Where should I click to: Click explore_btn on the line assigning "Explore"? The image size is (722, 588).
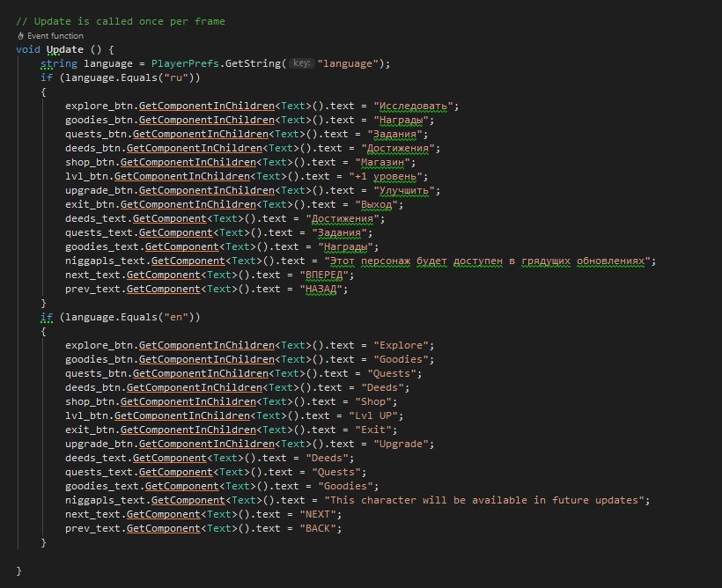[99, 345]
